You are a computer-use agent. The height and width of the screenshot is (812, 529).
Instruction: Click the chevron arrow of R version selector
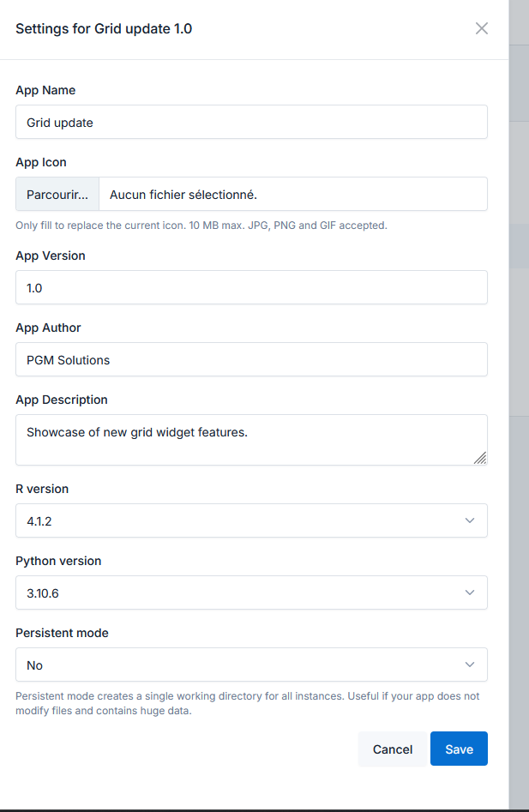click(x=470, y=520)
